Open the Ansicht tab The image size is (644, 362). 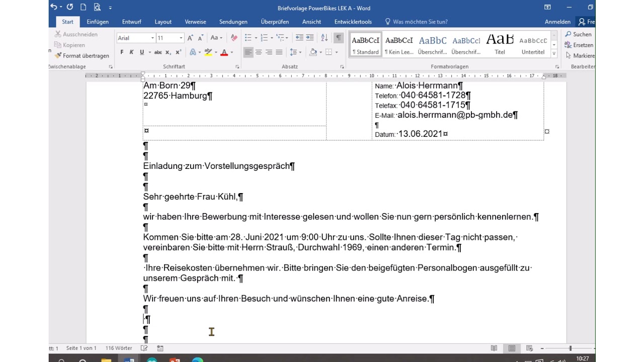pos(311,22)
